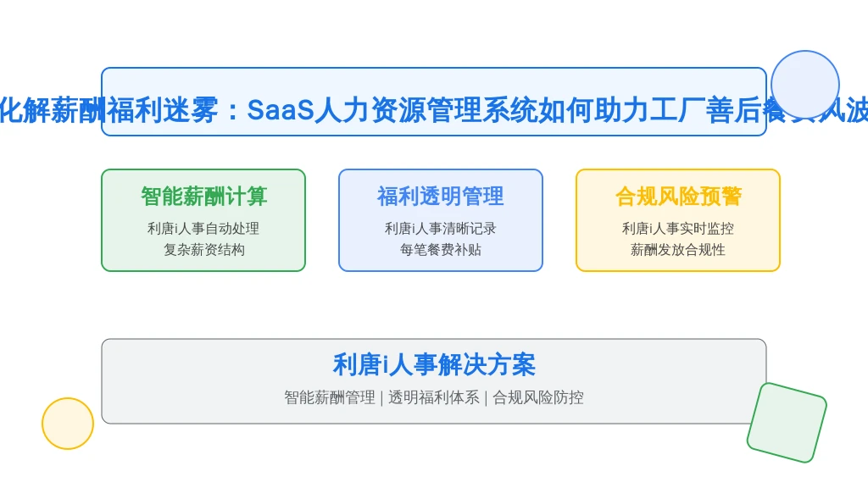This screenshot has height=488, width=868.
Task: Click 透明福利体系 in the bottom subtitle
Action: pyautogui.click(x=433, y=397)
